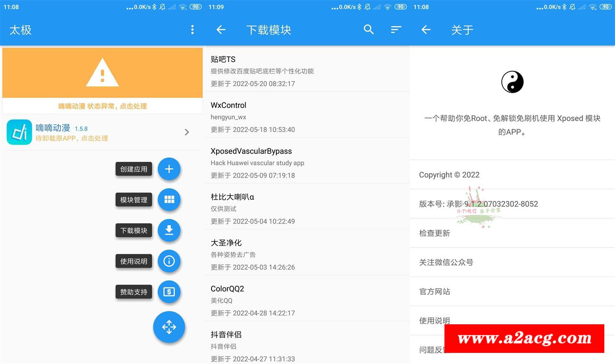Tap the info 使用说明 floating button
The image size is (615, 364).
coord(169,261)
